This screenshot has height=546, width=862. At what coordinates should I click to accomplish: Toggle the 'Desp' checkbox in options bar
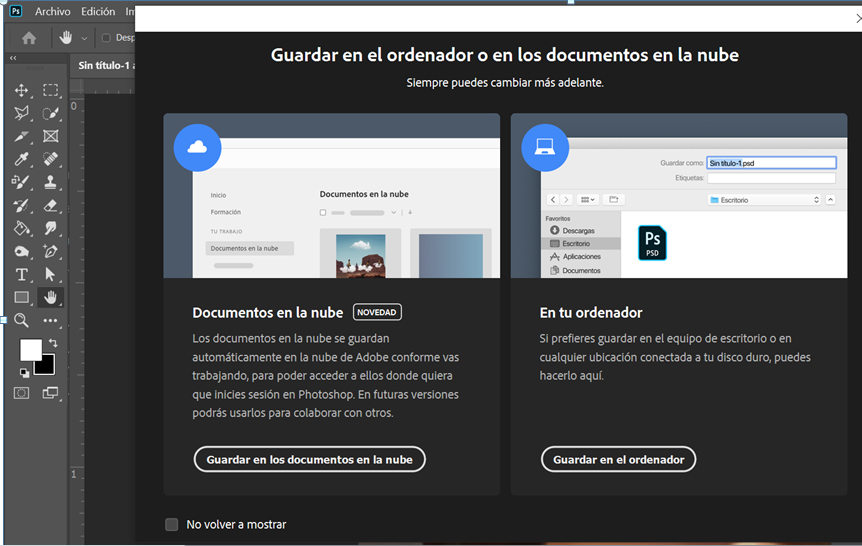pos(106,38)
